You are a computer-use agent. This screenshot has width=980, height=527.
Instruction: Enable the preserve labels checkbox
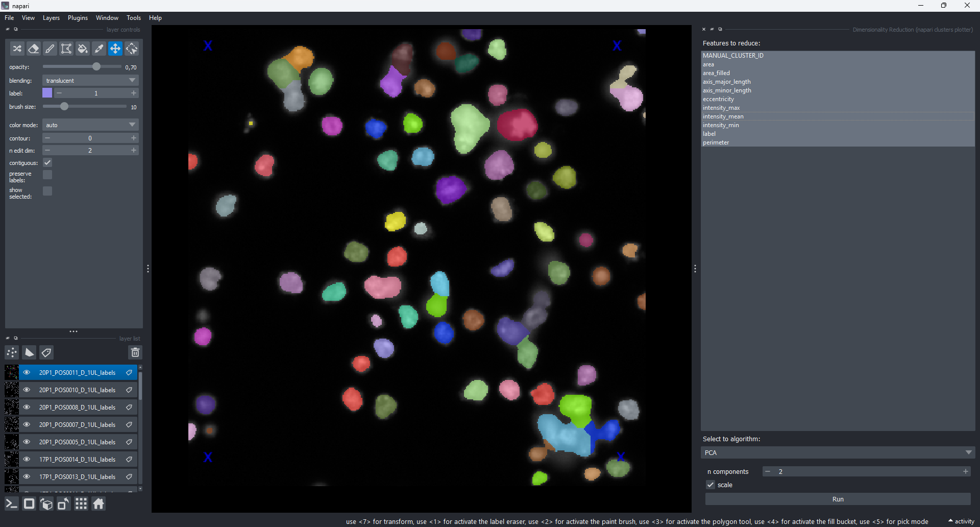(x=47, y=175)
